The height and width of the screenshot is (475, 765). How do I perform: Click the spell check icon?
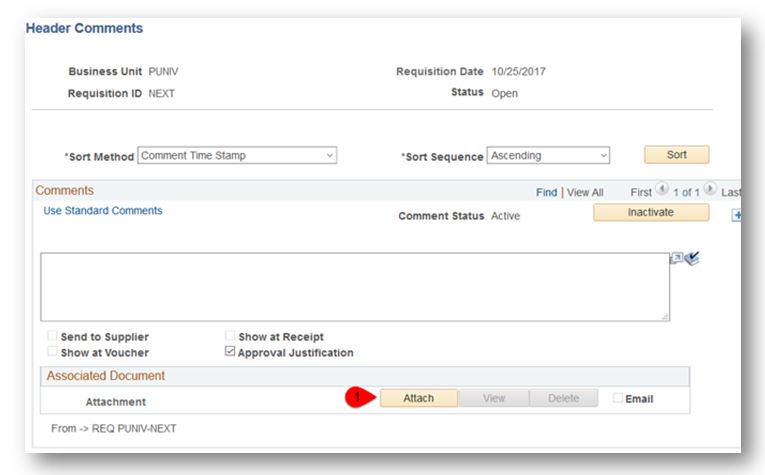coord(691,258)
